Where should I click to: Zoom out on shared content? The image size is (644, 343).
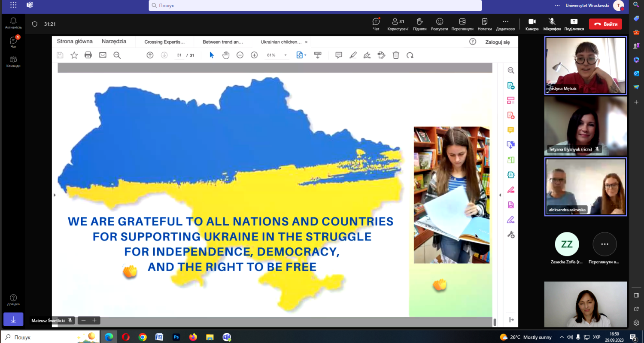[x=84, y=320]
